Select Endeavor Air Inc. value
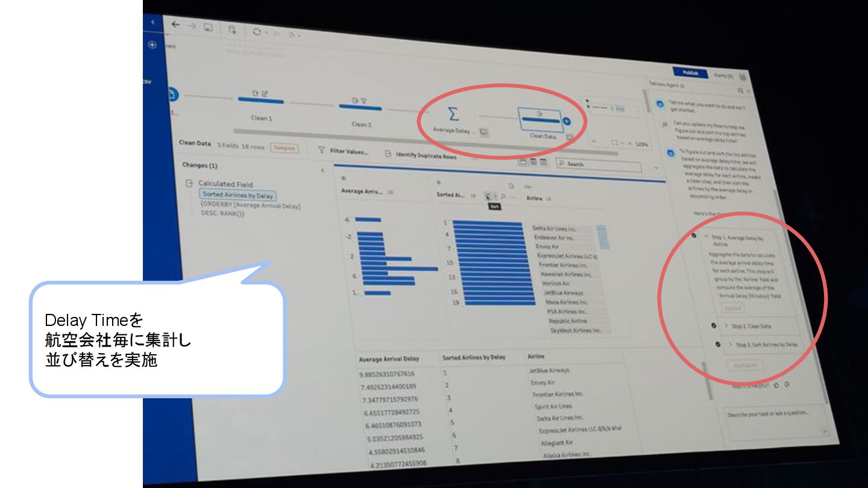This screenshot has height=488, width=868. coord(554,237)
